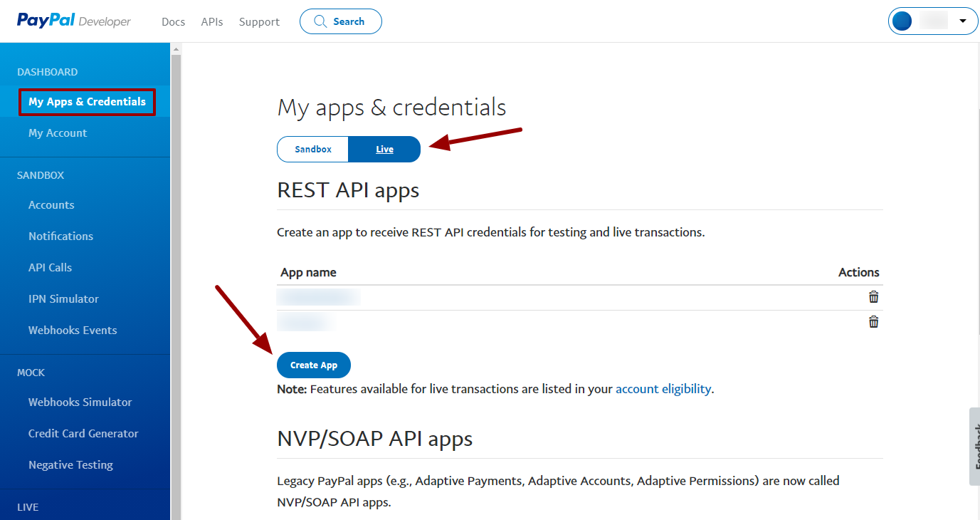
Task: Click the Create App button
Action: coord(314,365)
